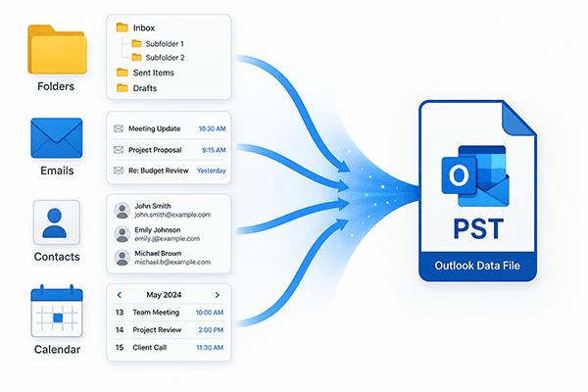Click the PST text on file
The image size is (588, 392).
click(478, 228)
